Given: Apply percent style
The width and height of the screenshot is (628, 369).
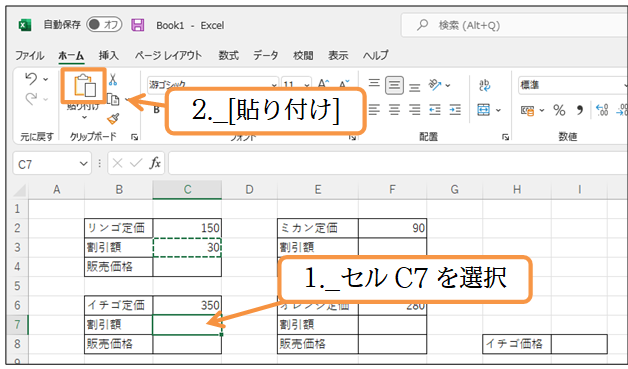Looking at the screenshot, I should coord(559,110).
